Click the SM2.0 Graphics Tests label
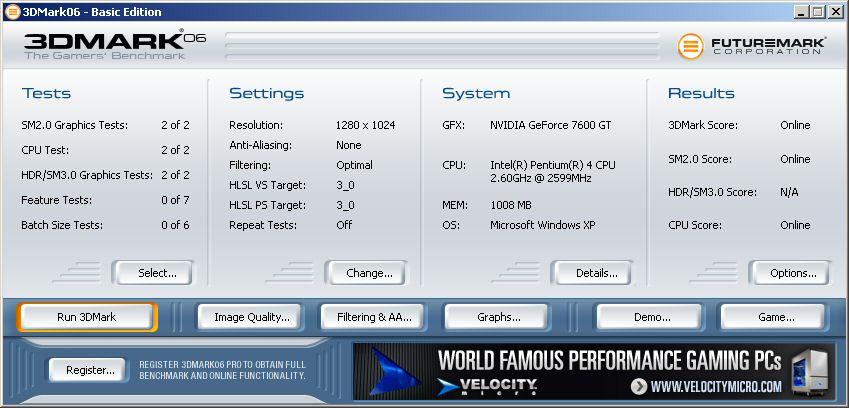Screen dimensions: 849x408 (x=75, y=126)
